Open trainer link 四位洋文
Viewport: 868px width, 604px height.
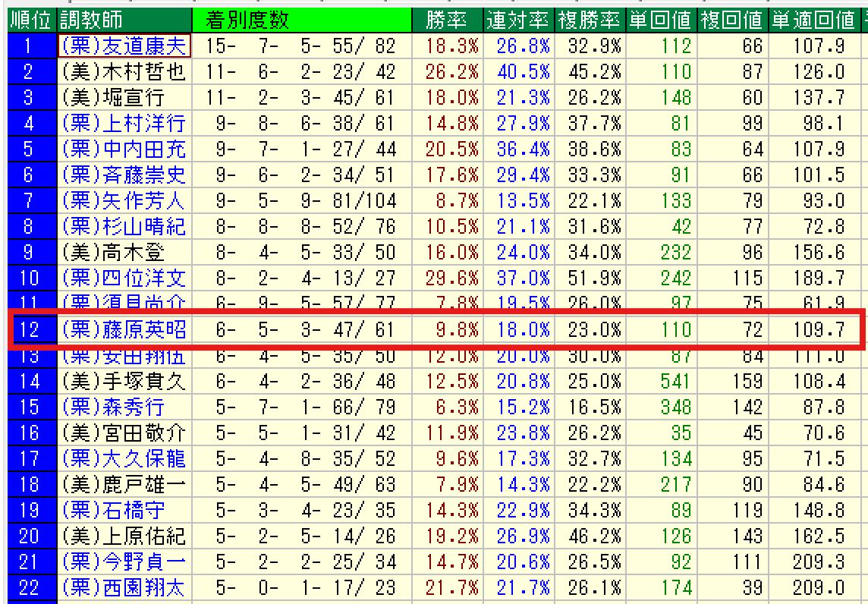point(124,278)
